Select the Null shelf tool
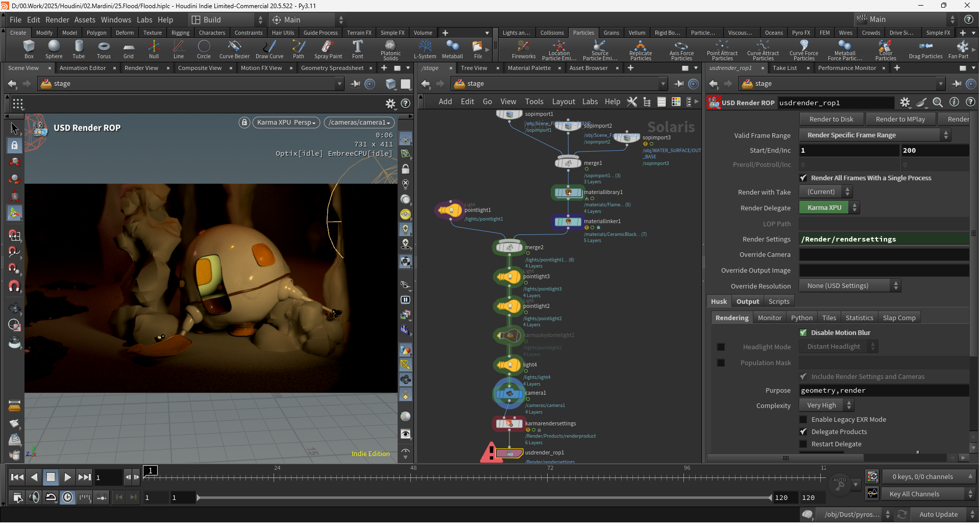The image size is (980, 527). 154,50
